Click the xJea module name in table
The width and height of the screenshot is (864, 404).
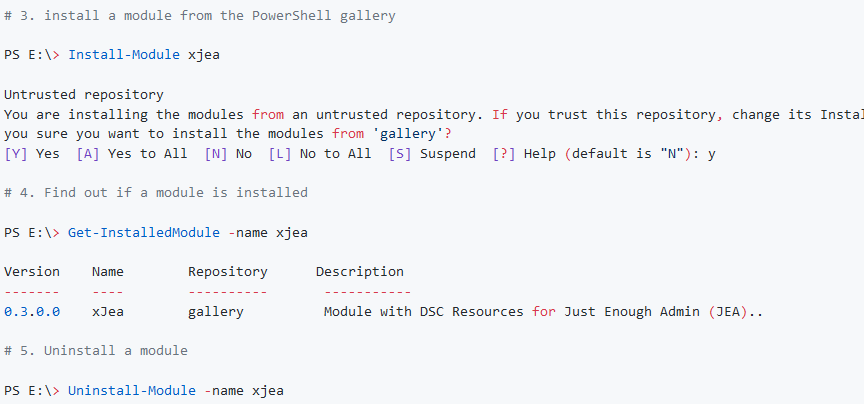pyautogui.click(x=108, y=312)
